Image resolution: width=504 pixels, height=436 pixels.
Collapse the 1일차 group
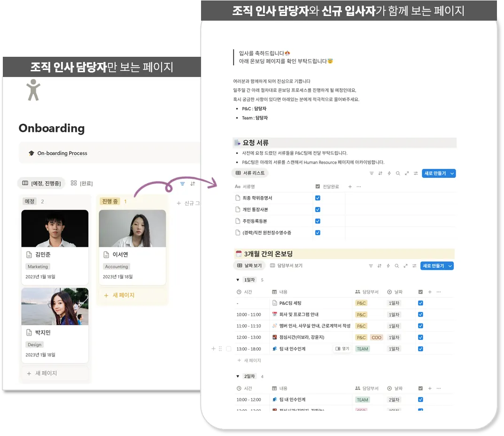[238, 280]
